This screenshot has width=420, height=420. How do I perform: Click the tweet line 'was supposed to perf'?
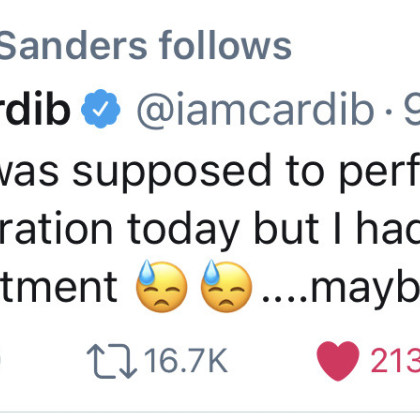[x=210, y=172]
